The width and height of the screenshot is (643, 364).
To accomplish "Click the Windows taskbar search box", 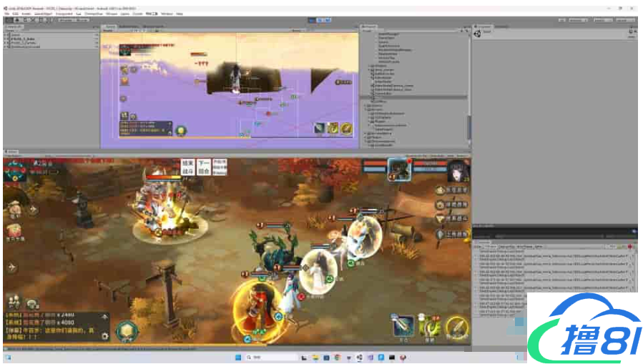I will [x=263, y=357].
